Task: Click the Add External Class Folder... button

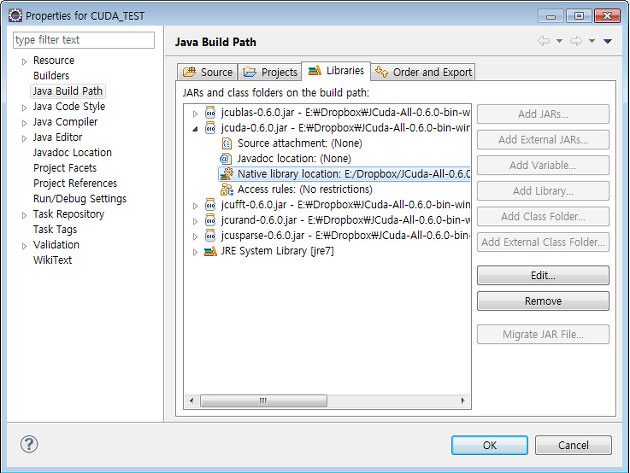Action: point(543,242)
